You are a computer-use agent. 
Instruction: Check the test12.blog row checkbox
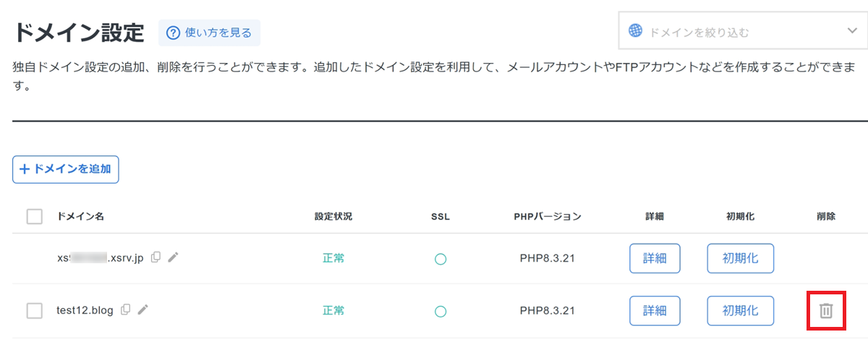[x=34, y=310]
